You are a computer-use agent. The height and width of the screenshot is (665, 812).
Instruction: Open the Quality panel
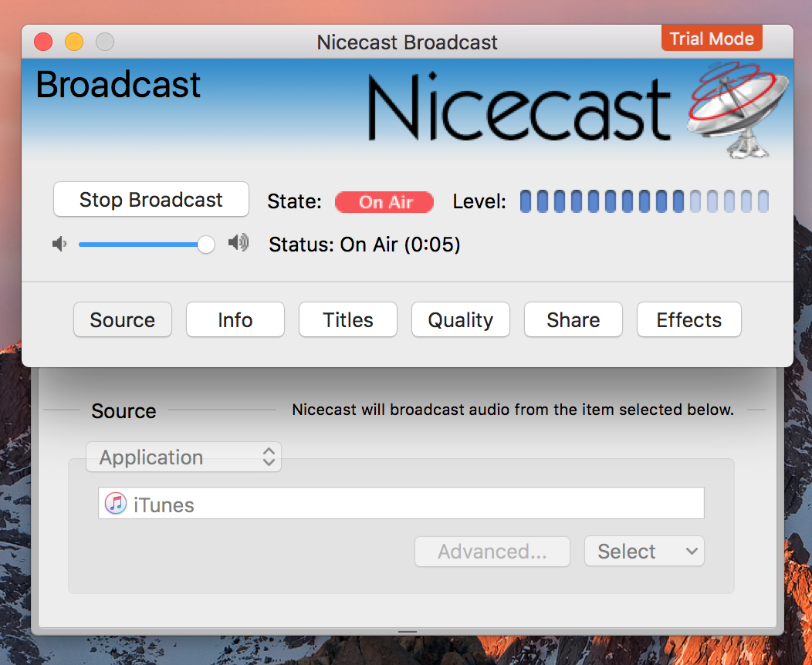tap(460, 320)
